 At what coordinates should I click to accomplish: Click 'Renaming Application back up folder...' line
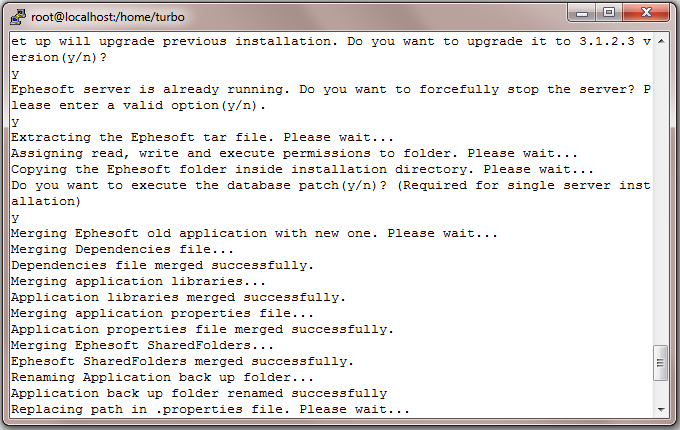click(x=162, y=377)
